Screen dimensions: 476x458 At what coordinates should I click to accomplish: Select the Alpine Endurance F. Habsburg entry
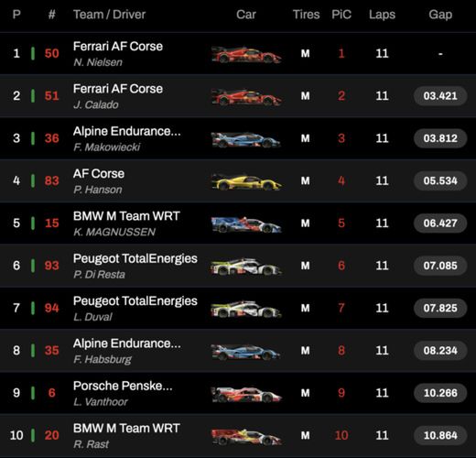tap(238, 350)
